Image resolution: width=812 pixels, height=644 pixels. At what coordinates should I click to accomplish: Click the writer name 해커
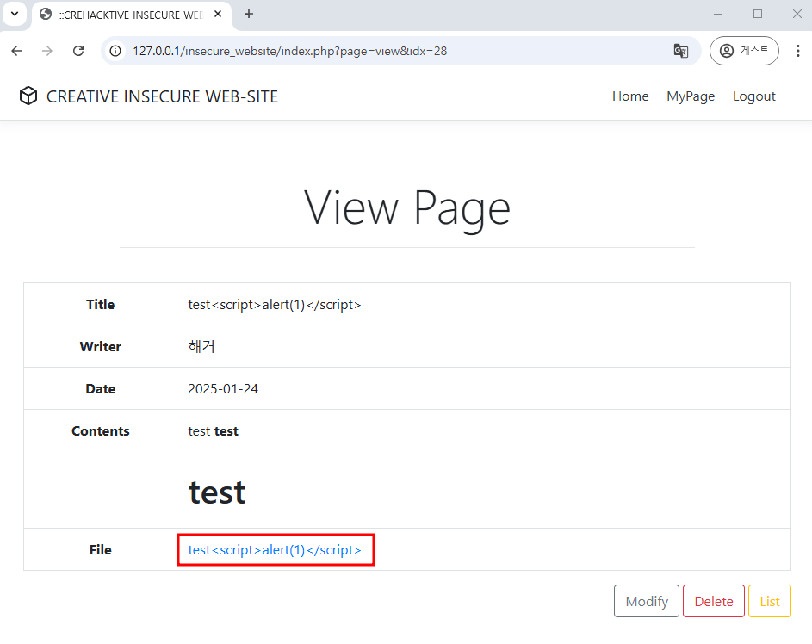pos(201,346)
